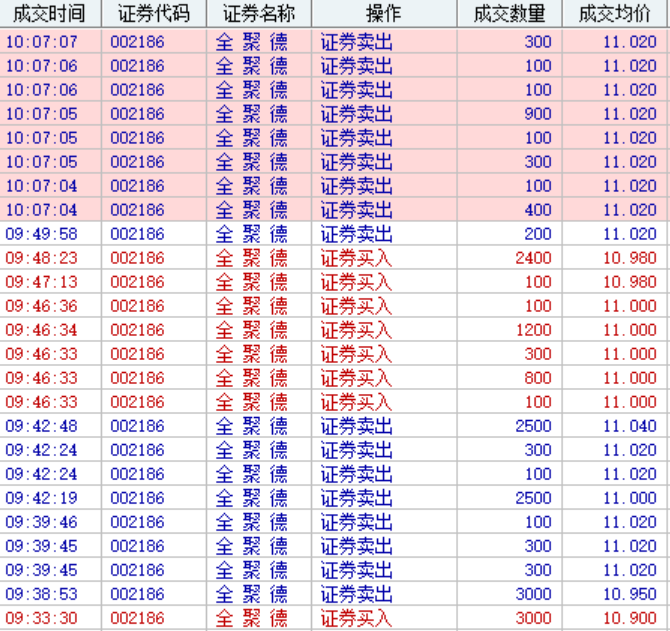
Task: Select price 11.000 in the 09:42:19 row
Action: click(630, 498)
